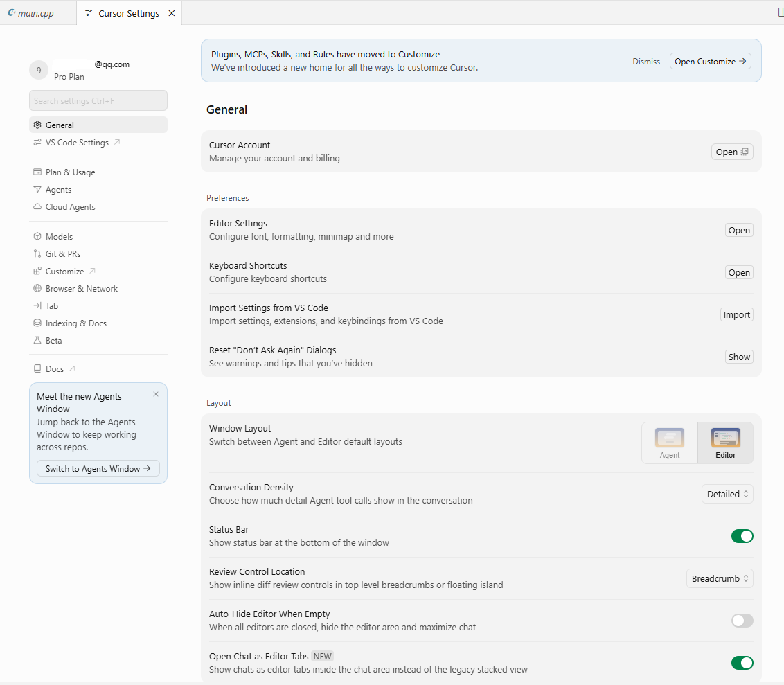Image resolution: width=784 pixels, height=685 pixels.
Task: Click Switch to Agents Window button
Action: click(98, 468)
